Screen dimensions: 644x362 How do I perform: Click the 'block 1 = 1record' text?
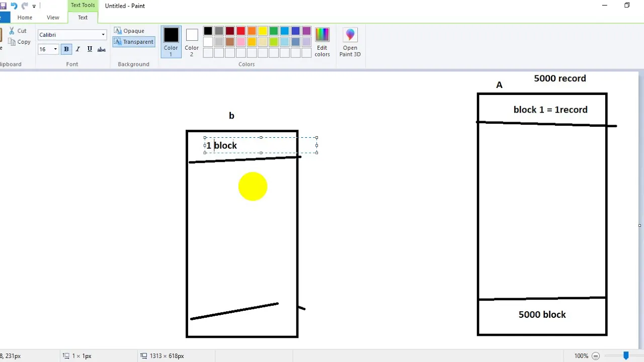click(550, 110)
